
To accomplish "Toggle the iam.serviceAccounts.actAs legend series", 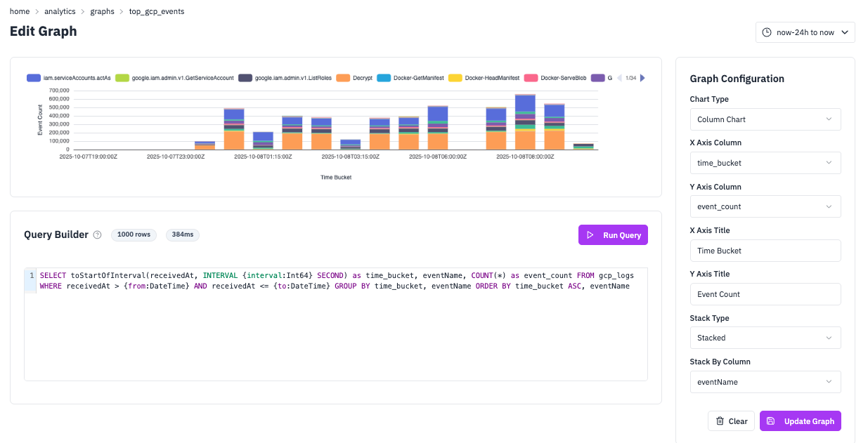I will click(68, 78).
